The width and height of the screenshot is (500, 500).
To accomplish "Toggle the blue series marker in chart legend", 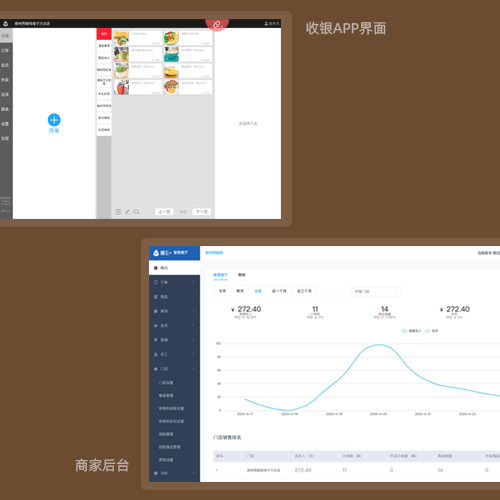I will 427,331.
